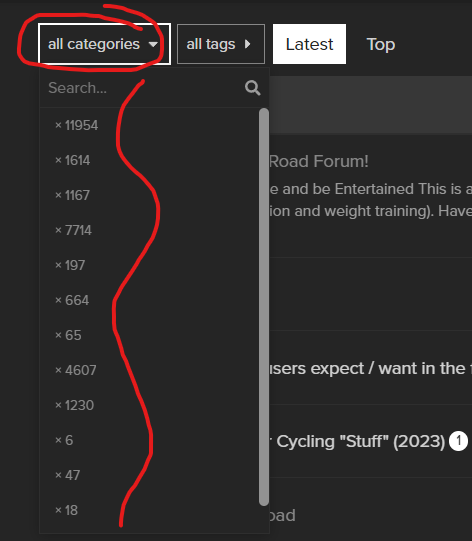This screenshot has height=541, width=472.
Task: Click the category list scrollbar
Action: (x=264, y=307)
